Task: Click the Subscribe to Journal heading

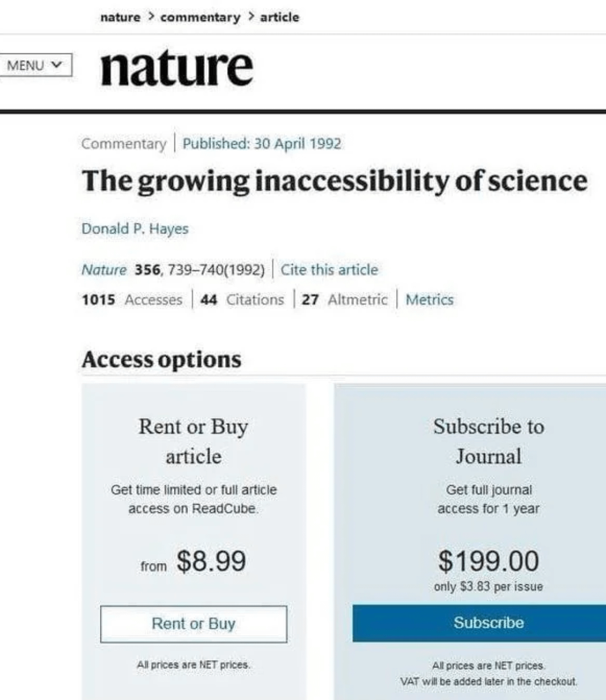Action: point(488,441)
